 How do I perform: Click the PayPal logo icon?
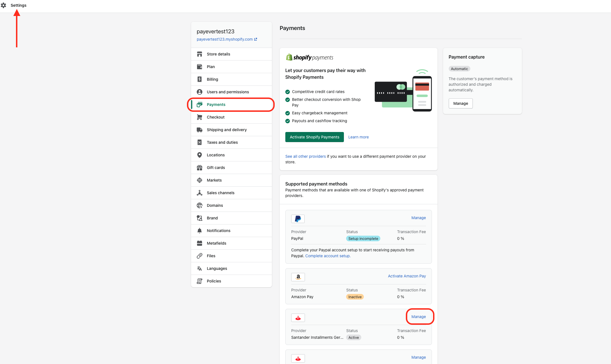[x=298, y=219]
